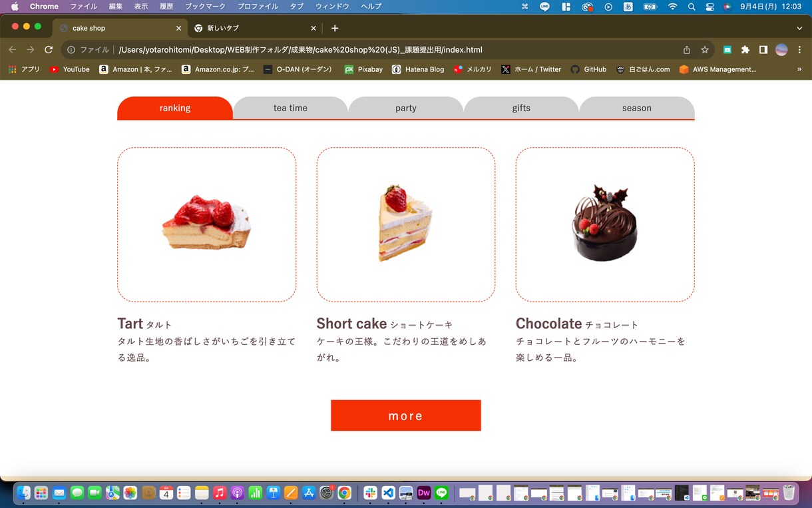Viewport: 812px width, 508px height.
Task: Open Visual Studio Code from the Dock
Action: tap(389, 493)
